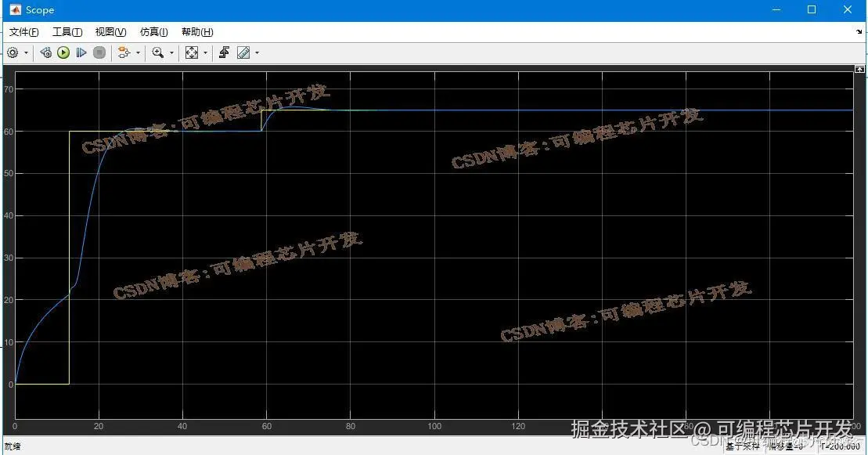Click x-axis tick label 40
Image resolution: width=868 pixels, height=455 pixels.
click(x=182, y=426)
